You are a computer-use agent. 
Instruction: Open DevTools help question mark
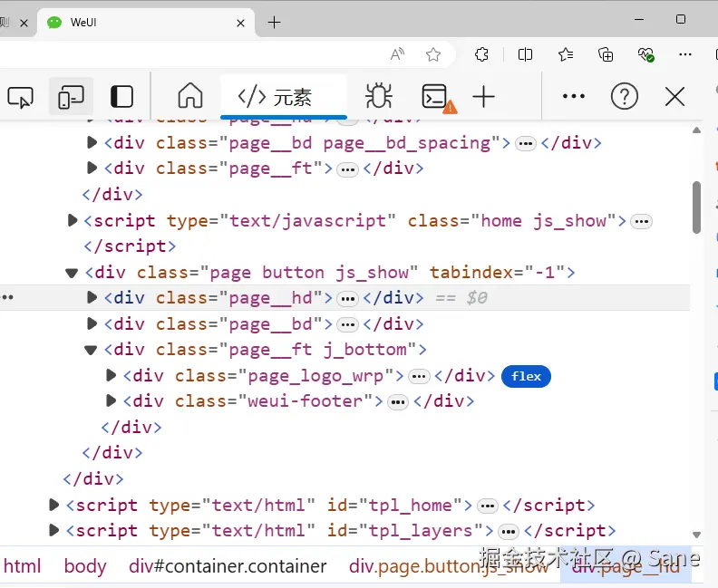[x=625, y=97]
